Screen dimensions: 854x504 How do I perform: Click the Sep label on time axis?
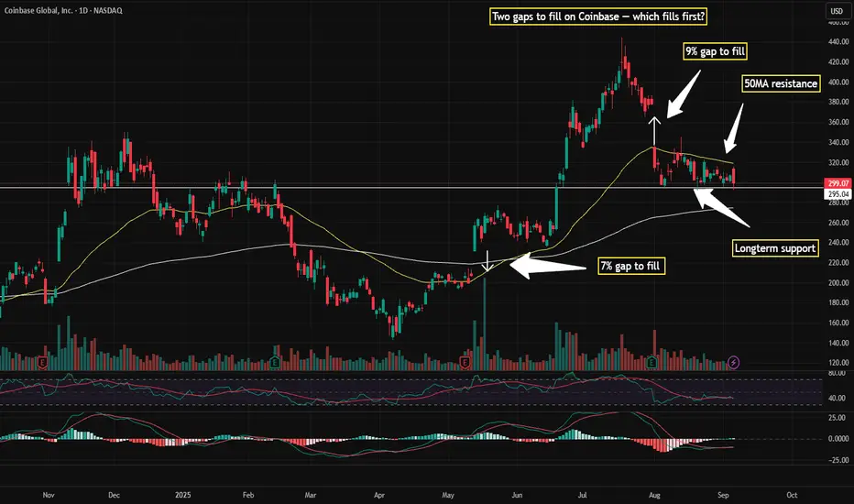click(723, 495)
